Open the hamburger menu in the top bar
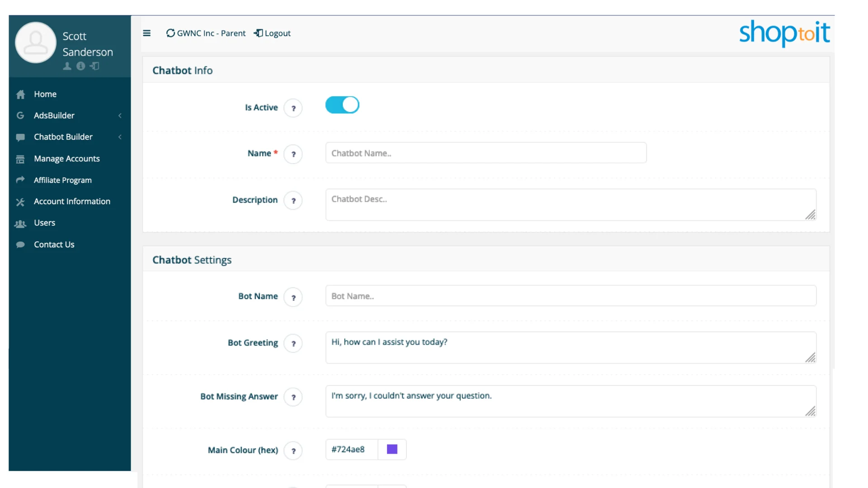This screenshot has height=488, width=868. click(x=147, y=33)
